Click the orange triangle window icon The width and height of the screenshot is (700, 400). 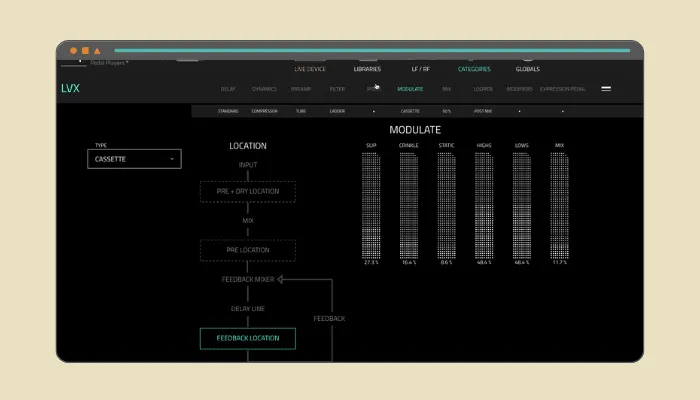(97, 51)
